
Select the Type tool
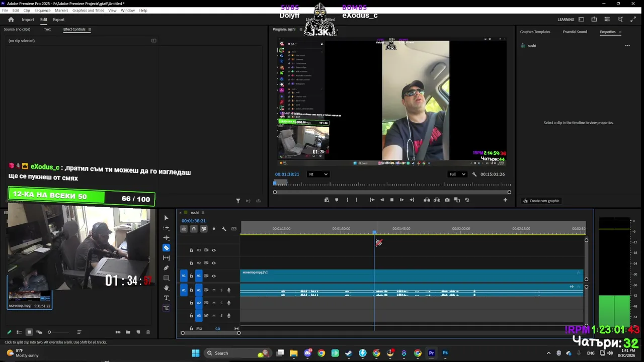[x=166, y=298]
